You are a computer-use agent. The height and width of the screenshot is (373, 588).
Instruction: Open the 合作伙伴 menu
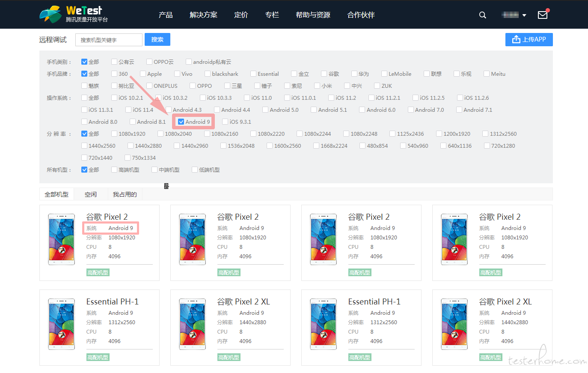tap(361, 15)
